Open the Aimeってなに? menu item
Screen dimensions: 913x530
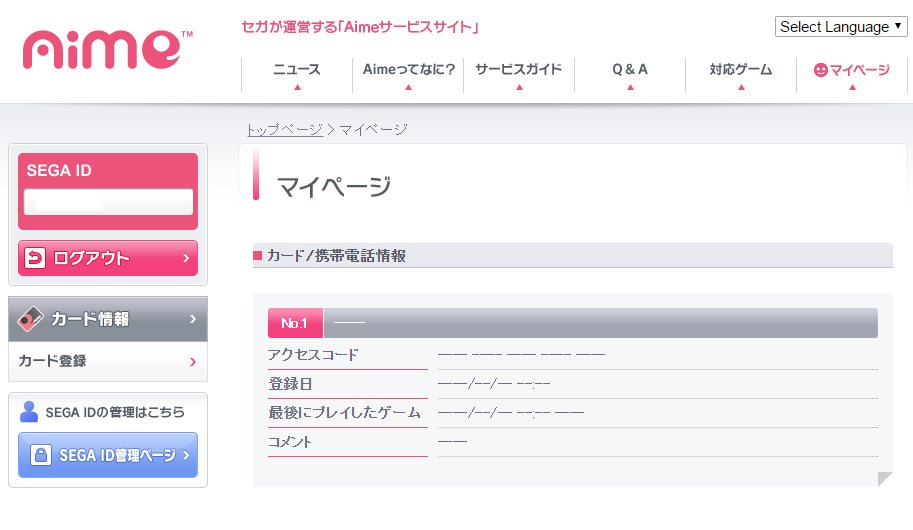pos(408,75)
